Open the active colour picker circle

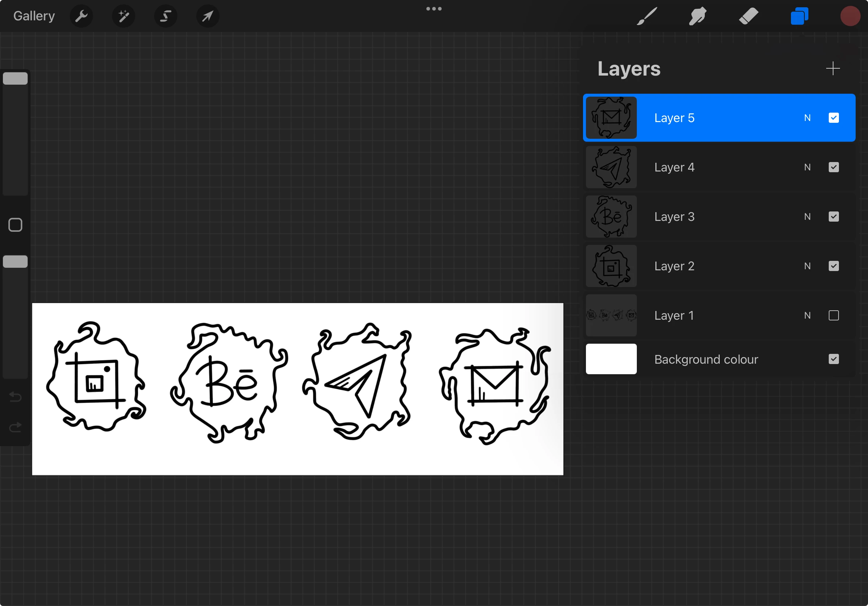[x=850, y=16]
